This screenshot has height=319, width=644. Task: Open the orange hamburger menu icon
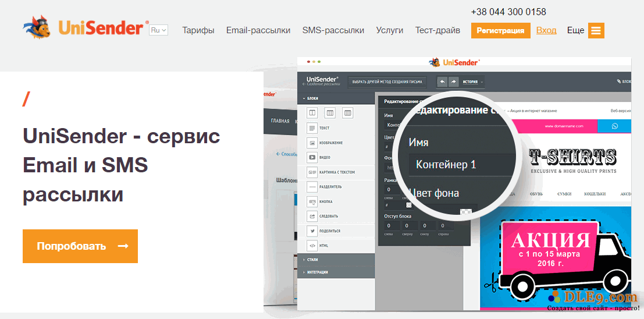click(x=596, y=30)
